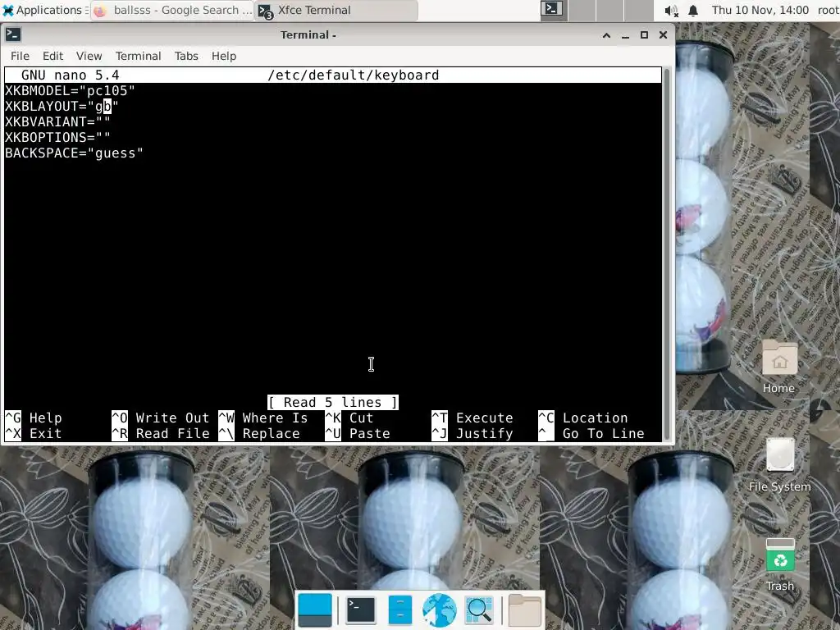
Task: Maximize the Terminal window
Action: (x=644, y=34)
